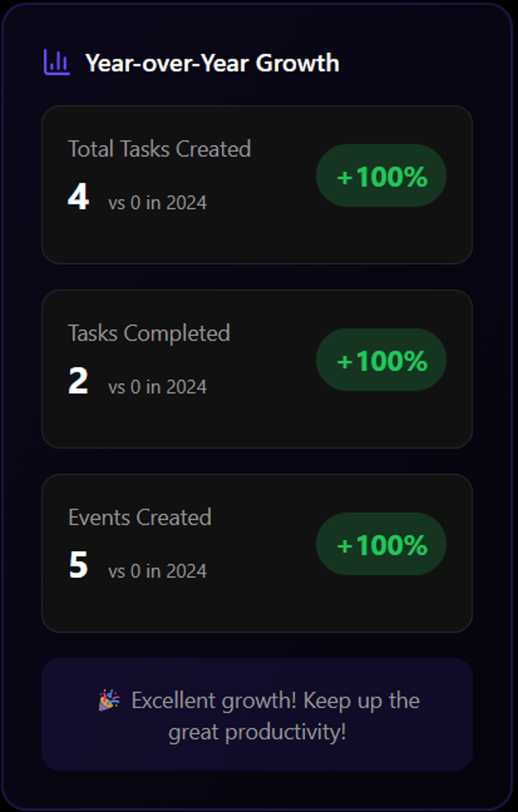Select the Tasks Completed label
The image size is (518, 812).
(x=149, y=332)
